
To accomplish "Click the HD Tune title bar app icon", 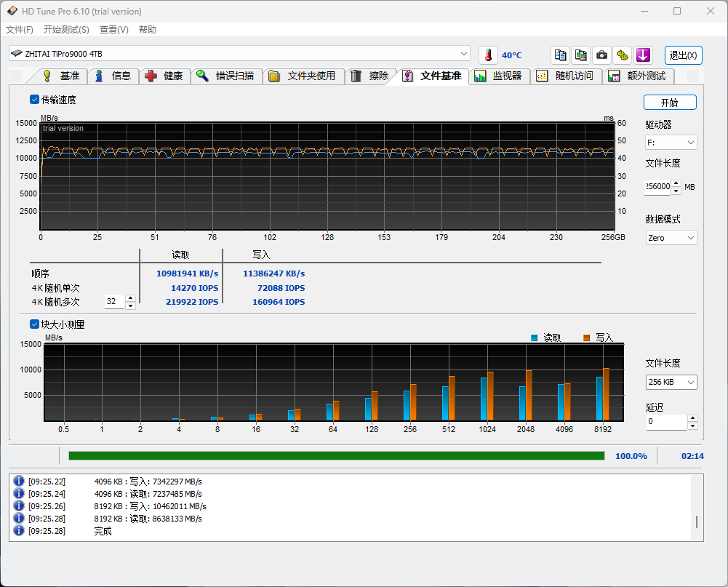I will 12,11.
